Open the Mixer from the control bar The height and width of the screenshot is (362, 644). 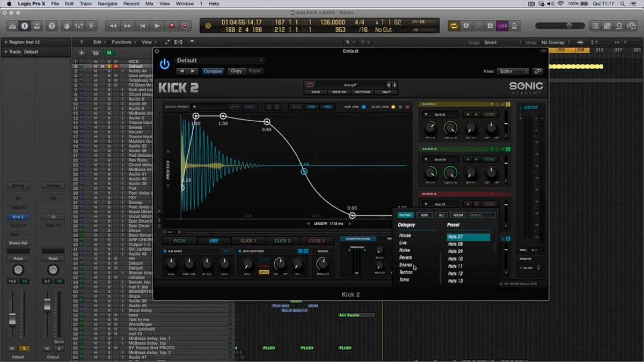click(79, 25)
